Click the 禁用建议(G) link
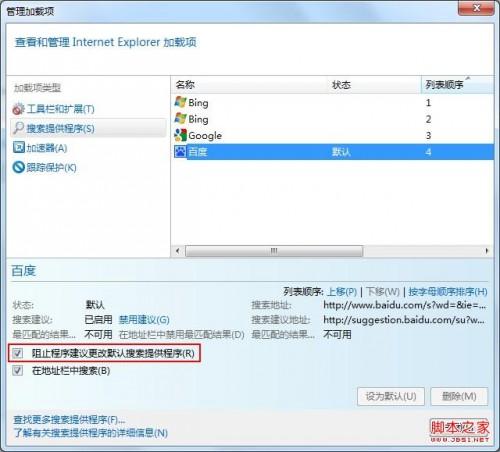500x452 pixels. [144, 320]
